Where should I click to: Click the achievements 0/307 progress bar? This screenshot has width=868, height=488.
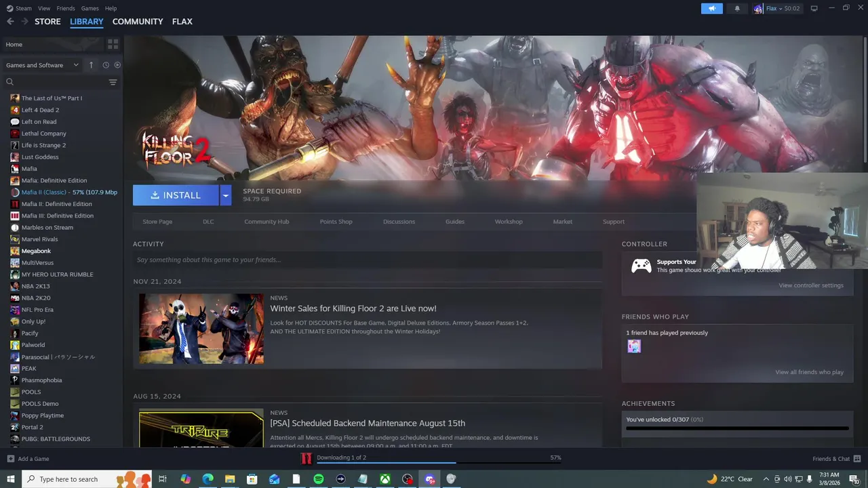[x=737, y=428]
